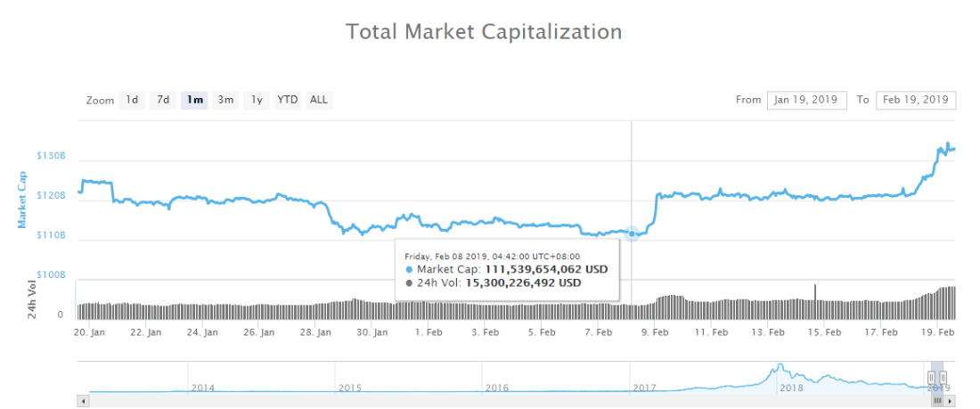Screen dimensions: 980x409
Task: Show ALL market cap history
Action: point(319,100)
